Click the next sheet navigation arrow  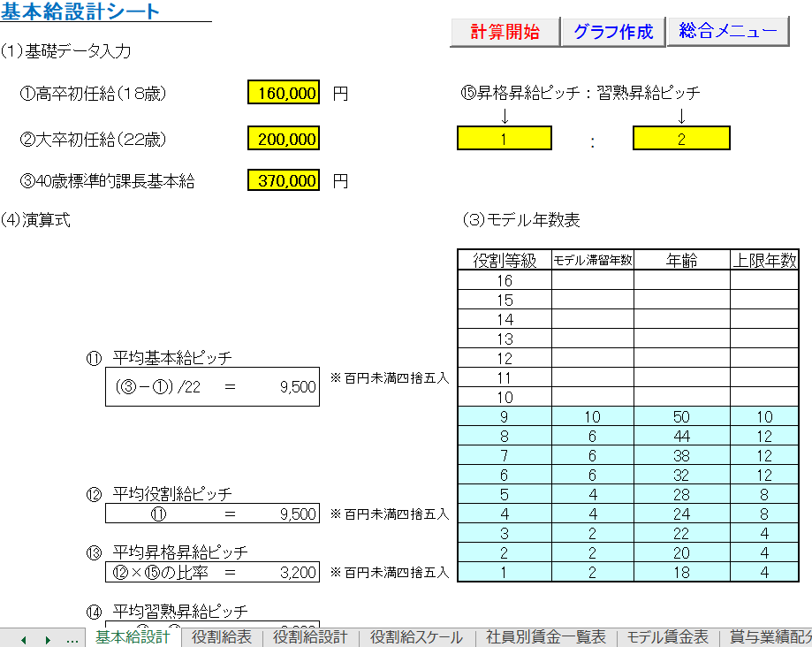(49, 640)
